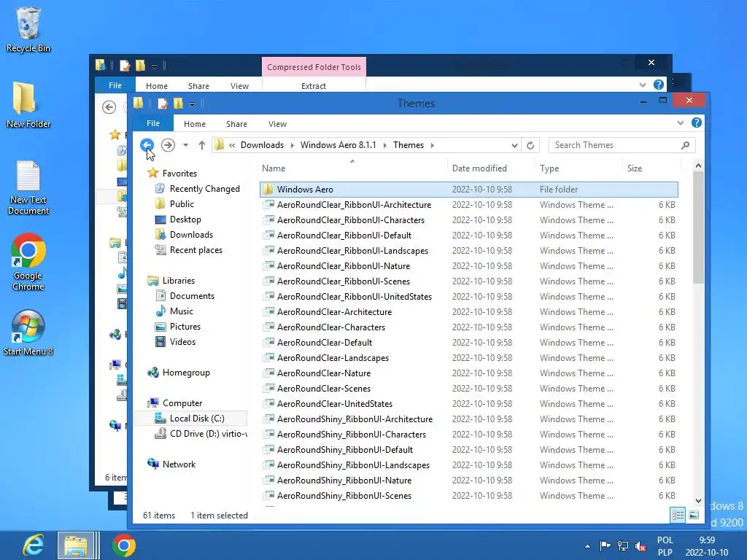Select the Windows Aero folder

(469, 190)
